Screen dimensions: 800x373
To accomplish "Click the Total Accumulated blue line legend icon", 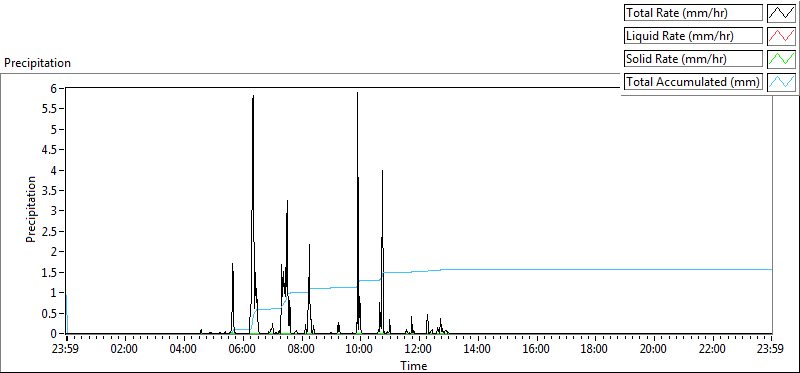I will tap(782, 81).
